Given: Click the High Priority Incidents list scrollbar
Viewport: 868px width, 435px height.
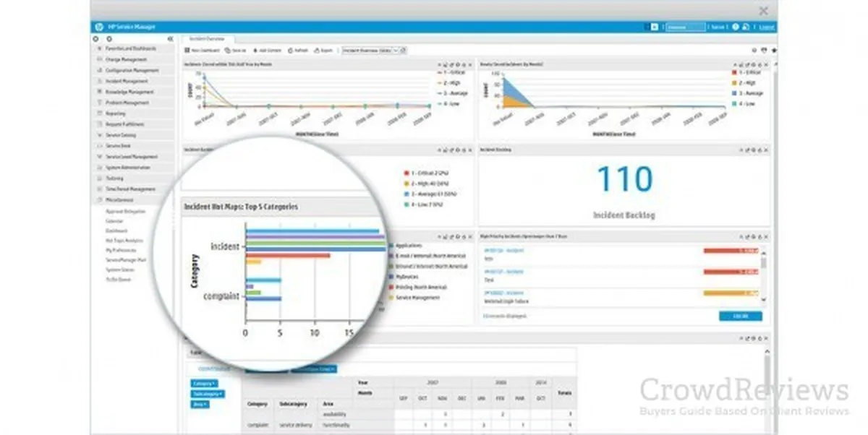Looking at the screenshot, I should point(764,275).
